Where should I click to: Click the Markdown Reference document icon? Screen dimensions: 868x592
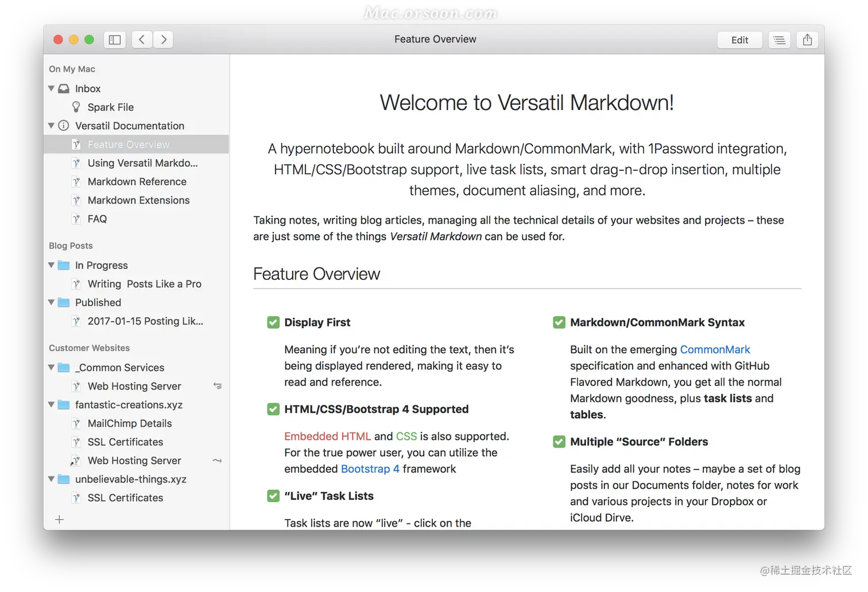click(76, 182)
